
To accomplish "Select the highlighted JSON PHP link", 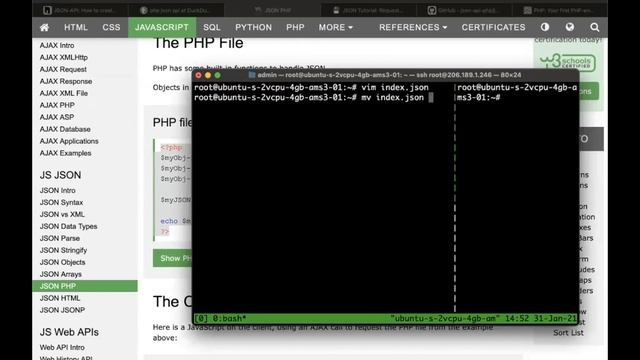I will 85,286.
